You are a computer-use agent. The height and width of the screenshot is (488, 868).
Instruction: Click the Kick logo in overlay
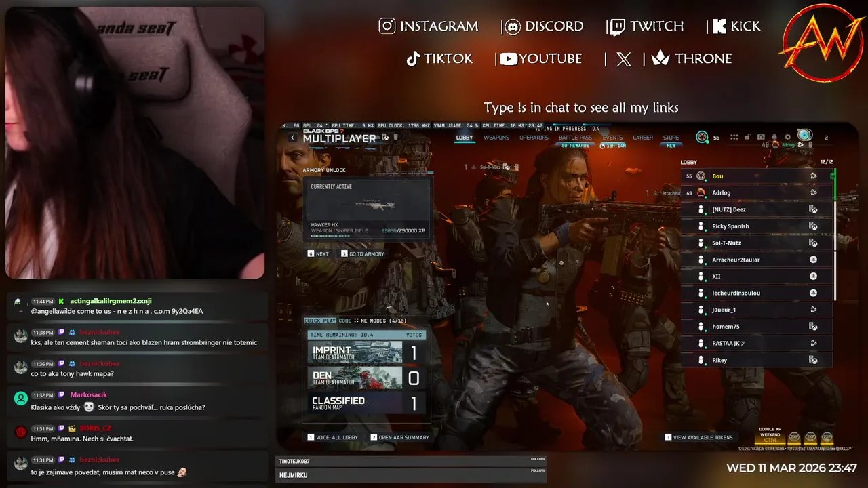tap(719, 26)
